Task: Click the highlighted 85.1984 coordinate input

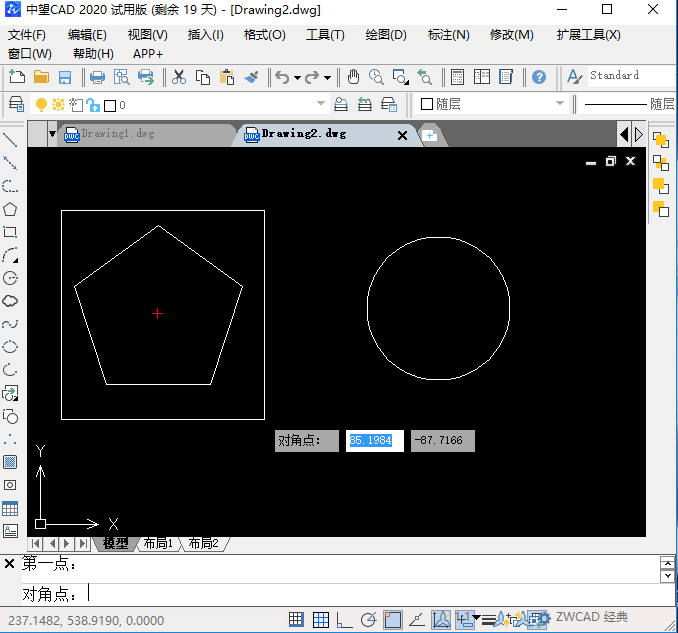Action: [374, 441]
